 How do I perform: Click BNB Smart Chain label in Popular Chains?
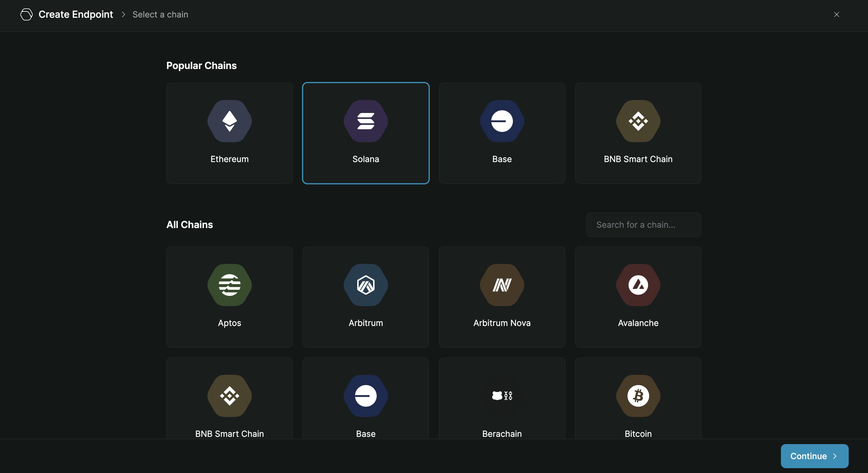(x=638, y=159)
